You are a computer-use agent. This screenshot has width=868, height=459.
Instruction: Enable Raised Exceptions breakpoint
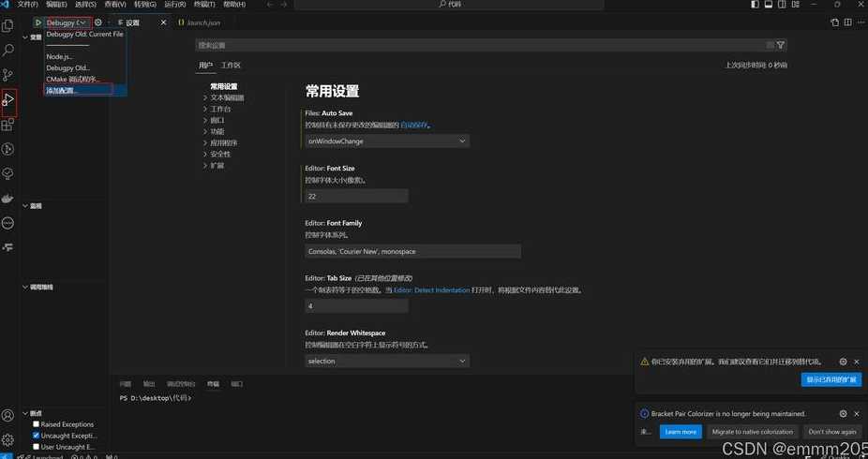tap(36, 424)
